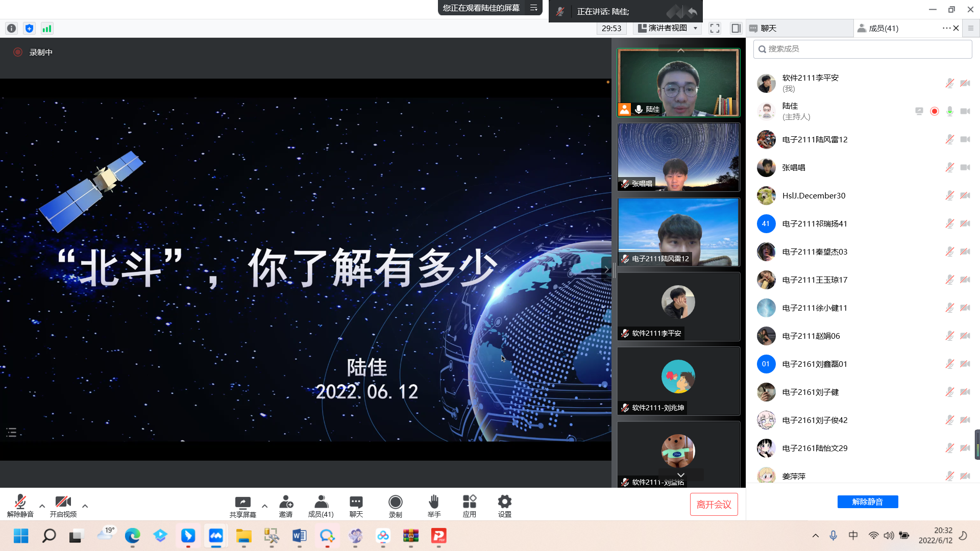Click the blue unmute button

coord(867,502)
